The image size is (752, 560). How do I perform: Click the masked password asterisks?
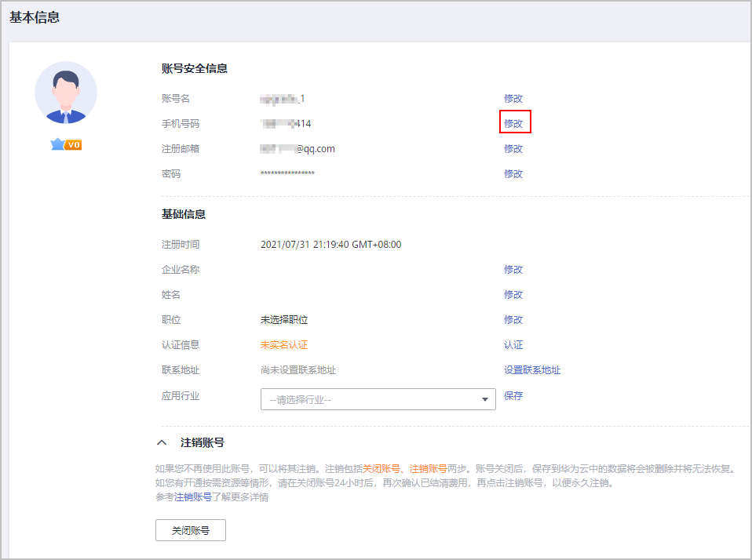tap(288, 173)
